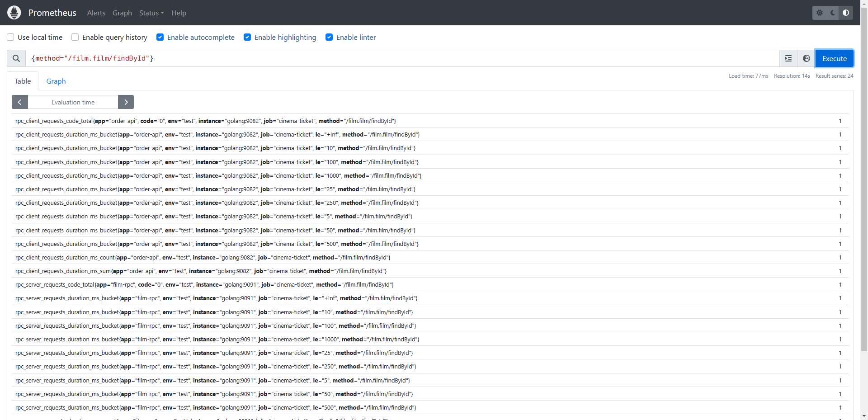
Task: Select server bucket row with le="50"
Action: [x=430, y=394]
